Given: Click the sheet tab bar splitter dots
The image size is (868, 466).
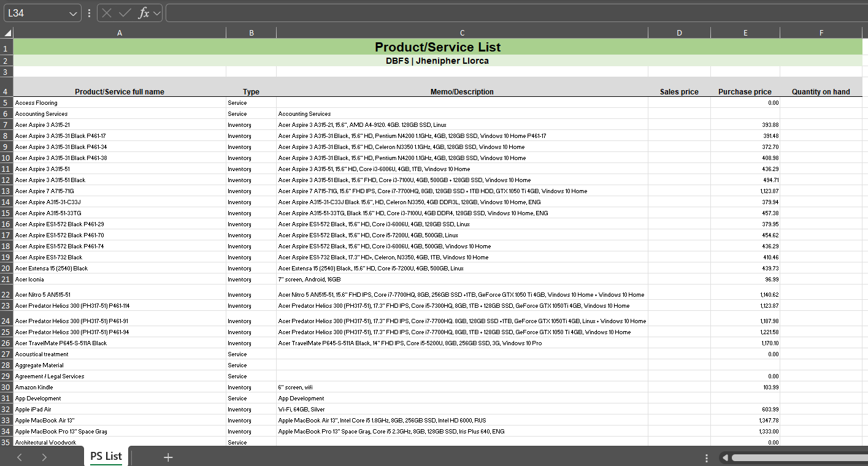Looking at the screenshot, I should [x=707, y=457].
